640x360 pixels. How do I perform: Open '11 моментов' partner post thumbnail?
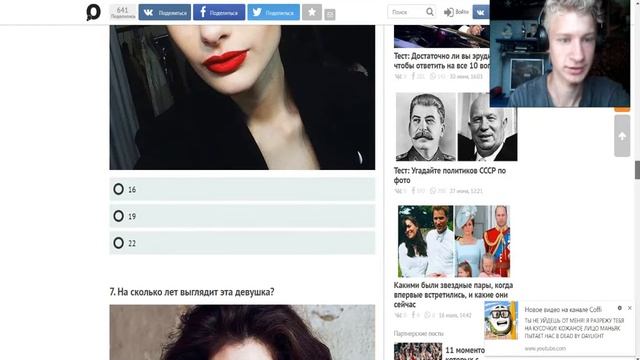click(418, 351)
